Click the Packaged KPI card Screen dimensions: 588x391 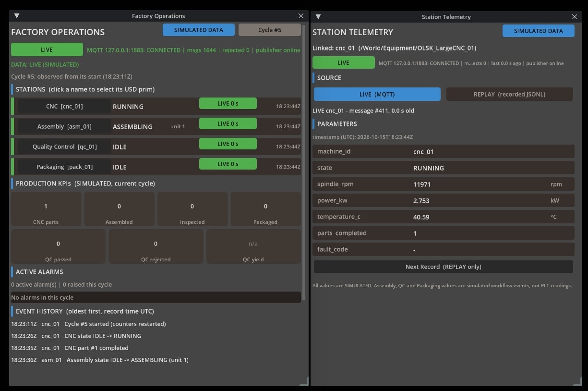tap(266, 209)
